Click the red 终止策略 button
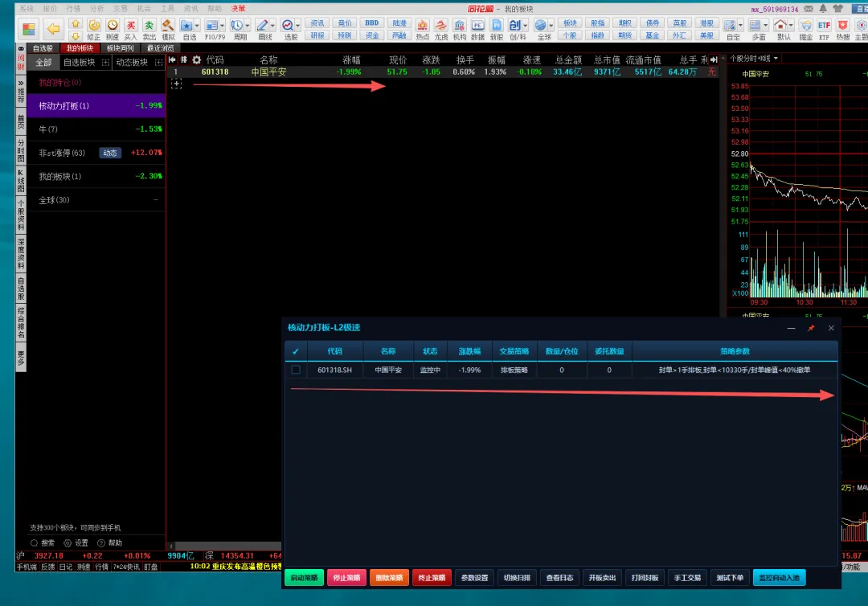Image resolution: width=868 pixels, height=606 pixels. tap(432, 578)
